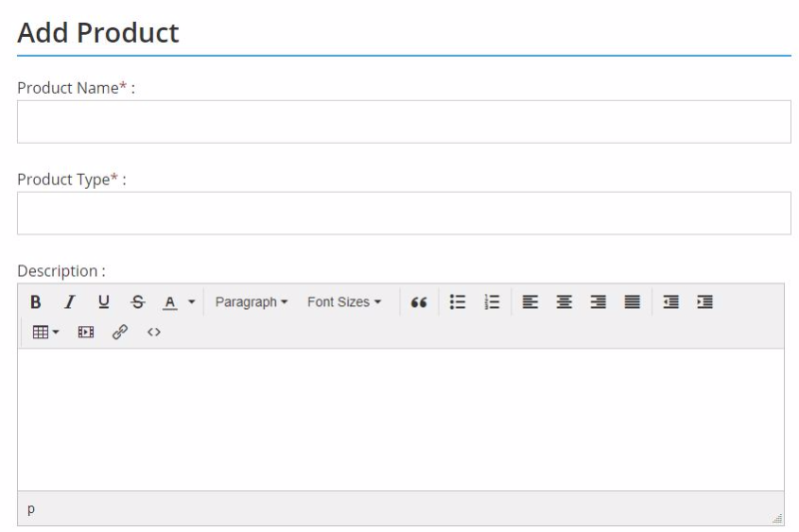Open the Font Sizes dropdown
This screenshot has height=532, width=799.
[344, 301]
